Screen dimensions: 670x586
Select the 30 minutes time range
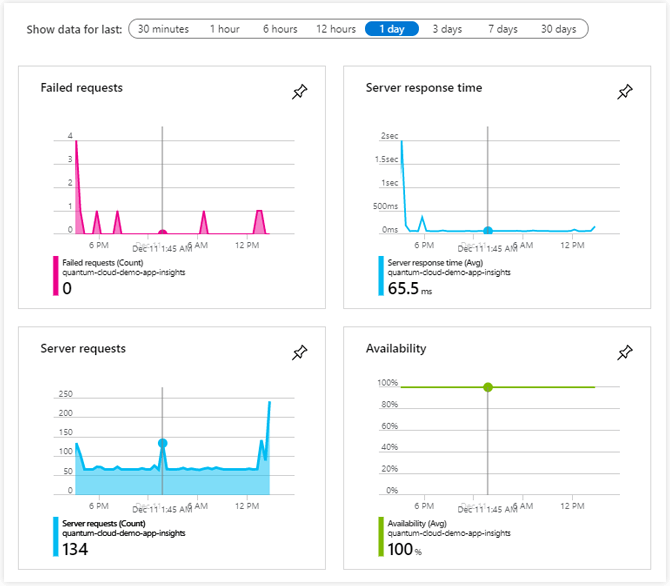point(163,29)
